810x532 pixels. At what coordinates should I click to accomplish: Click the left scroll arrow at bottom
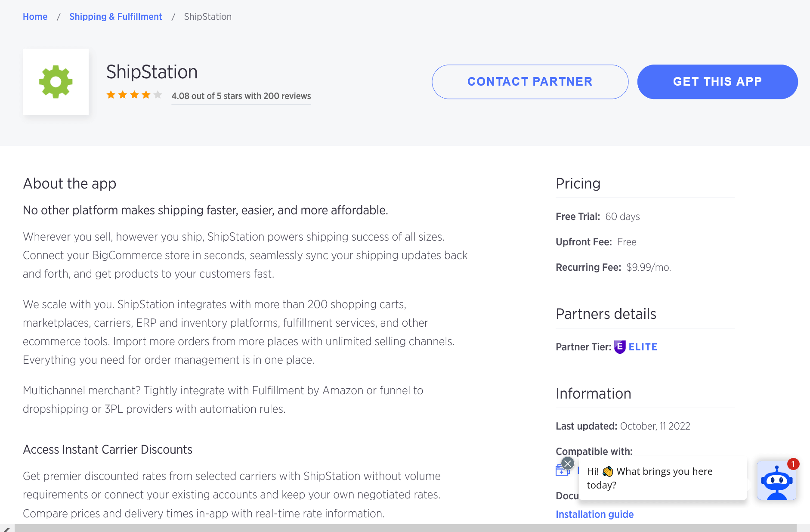tap(6, 529)
